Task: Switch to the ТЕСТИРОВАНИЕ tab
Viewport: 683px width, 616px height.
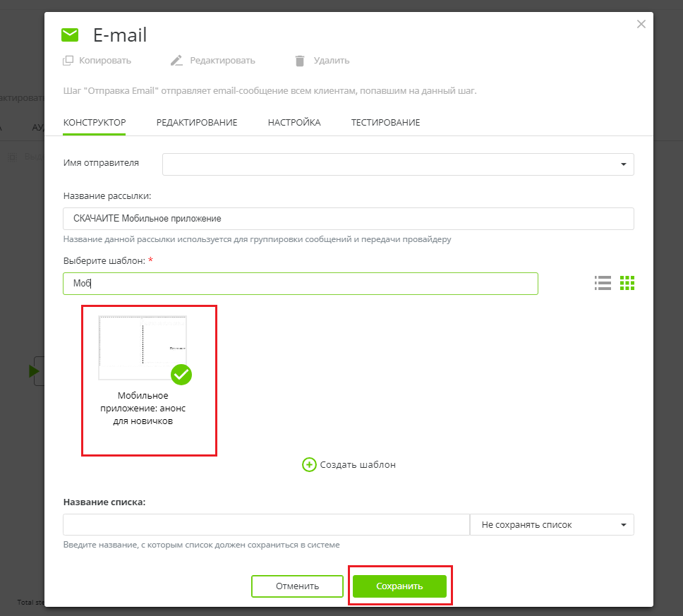Action: [385, 122]
